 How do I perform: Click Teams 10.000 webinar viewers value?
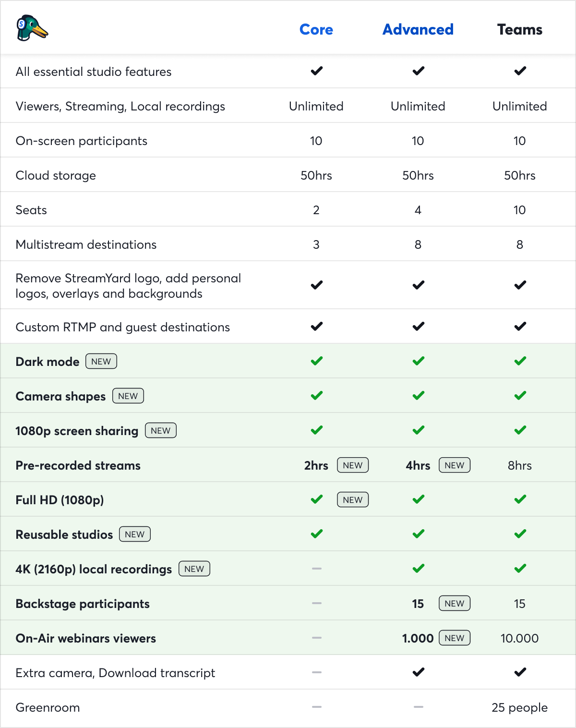point(520,638)
